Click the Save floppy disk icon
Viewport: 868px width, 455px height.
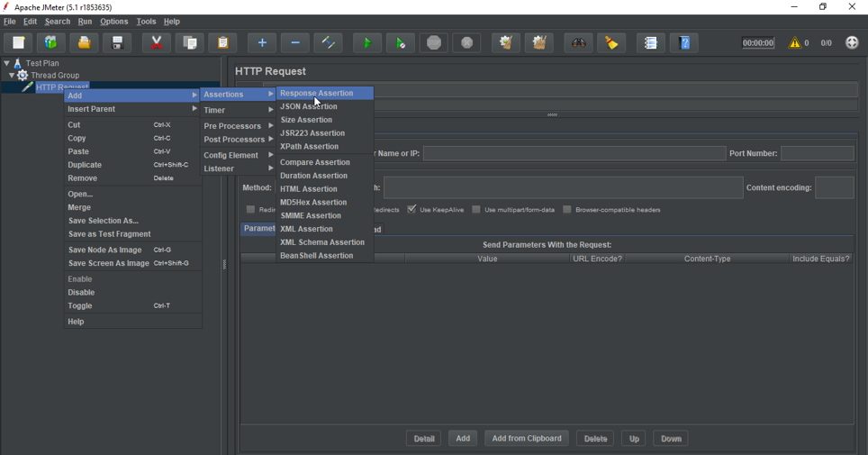tap(117, 42)
